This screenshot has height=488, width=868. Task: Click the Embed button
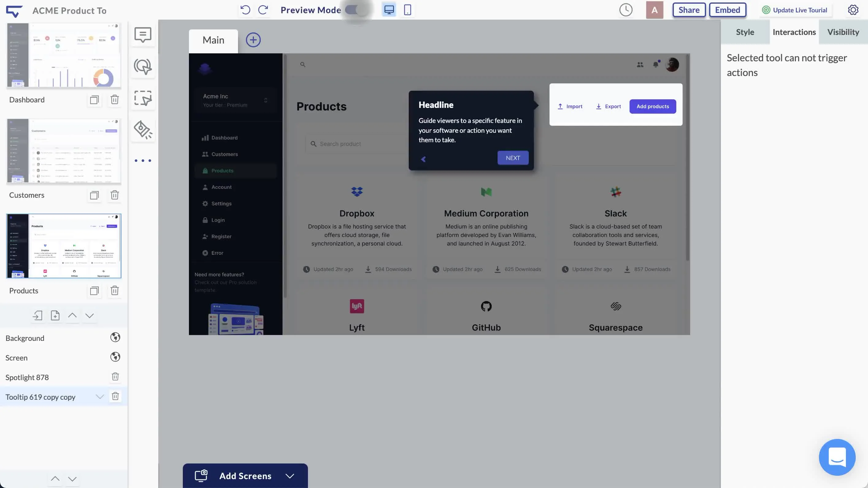click(728, 10)
